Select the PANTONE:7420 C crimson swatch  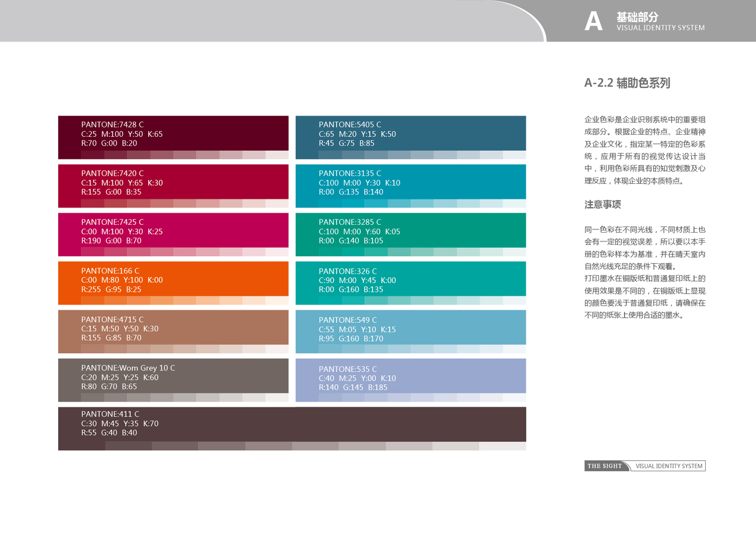coord(173,186)
